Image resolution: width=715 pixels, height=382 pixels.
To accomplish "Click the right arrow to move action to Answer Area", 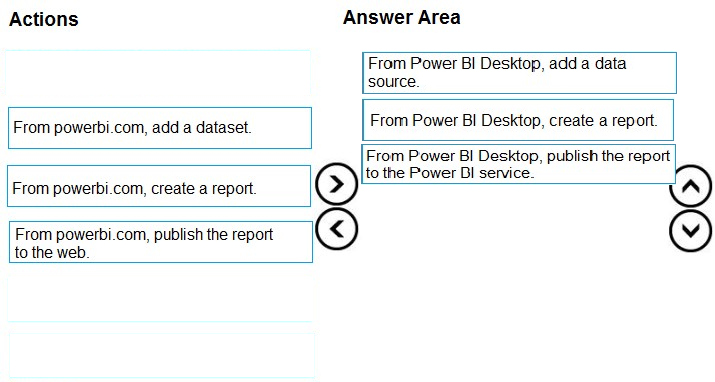I will (x=337, y=184).
